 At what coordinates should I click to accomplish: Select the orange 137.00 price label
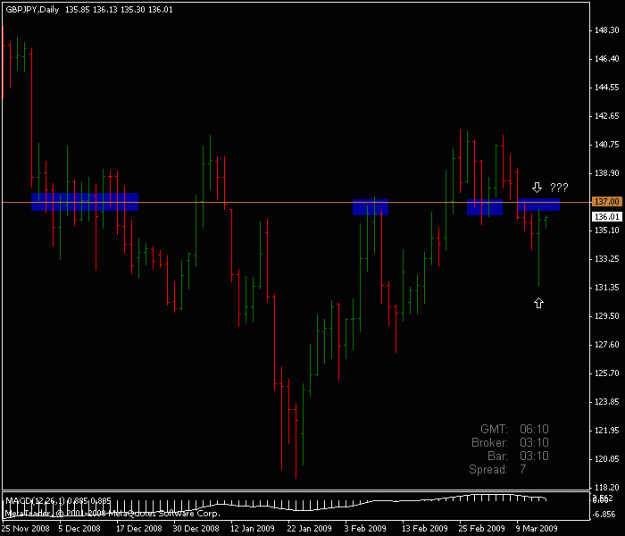pos(606,202)
